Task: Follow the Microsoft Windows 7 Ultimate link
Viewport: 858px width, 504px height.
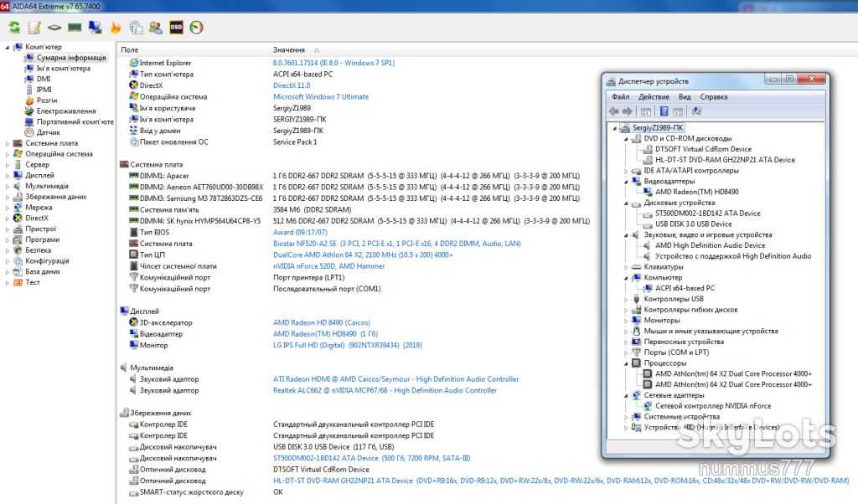Action: [321, 97]
